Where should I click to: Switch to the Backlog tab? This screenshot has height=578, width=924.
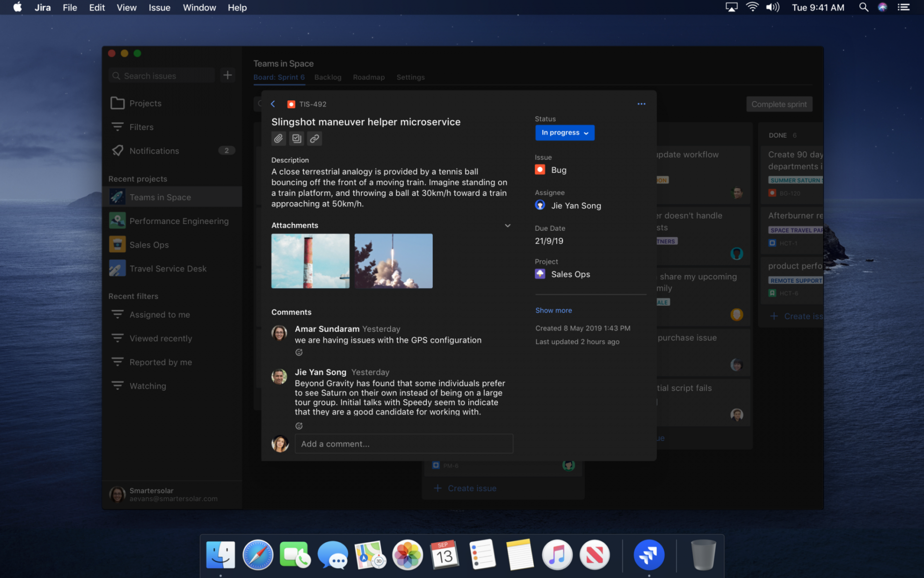coord(328,77)
